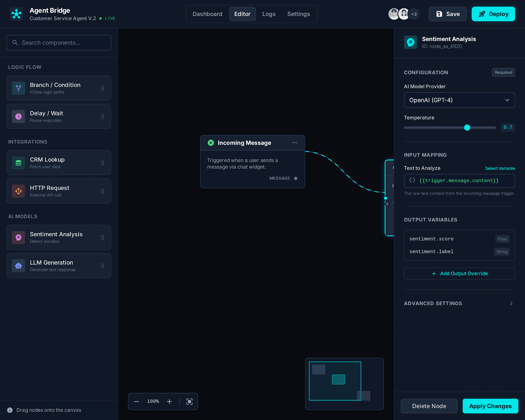The width and height of the screenshot is (525, 420).
Task: Click the Required badge
Action: [x=503, y=73]
